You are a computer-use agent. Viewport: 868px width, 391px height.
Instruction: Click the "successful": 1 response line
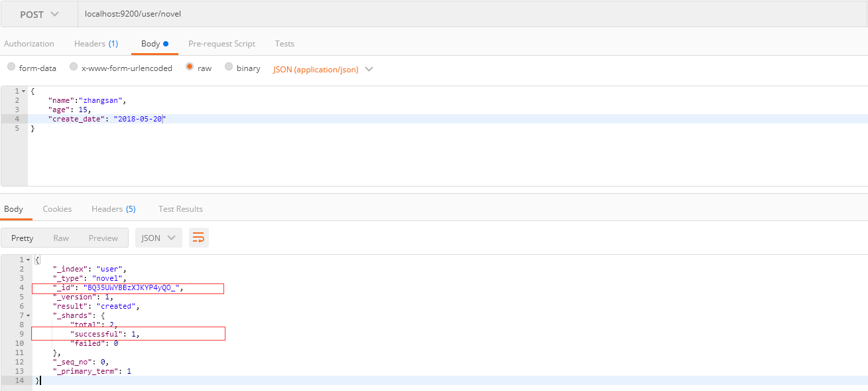click(x=105, y=334)
